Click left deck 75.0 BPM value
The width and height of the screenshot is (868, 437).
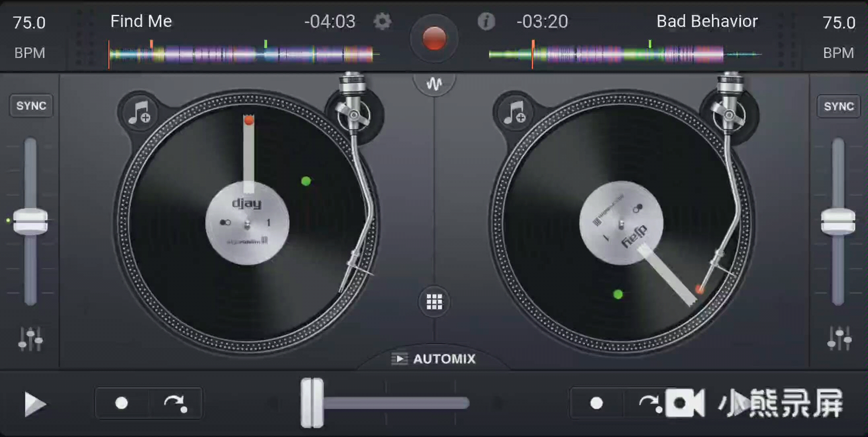pyautogui.click(x=29, y=23)
